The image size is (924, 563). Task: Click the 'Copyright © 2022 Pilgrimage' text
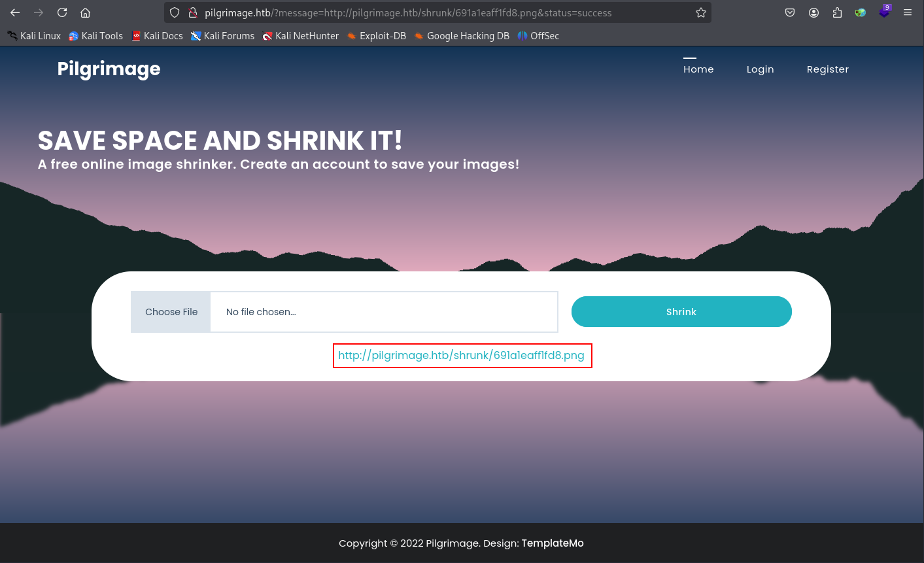coord(409,543)
